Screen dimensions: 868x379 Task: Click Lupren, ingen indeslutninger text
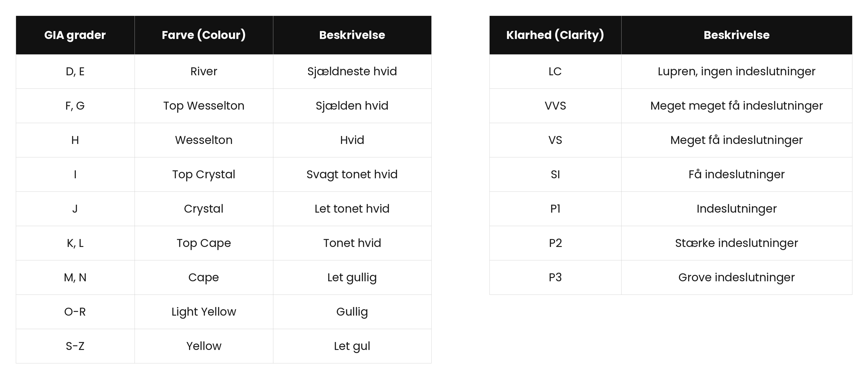(737, 72)
